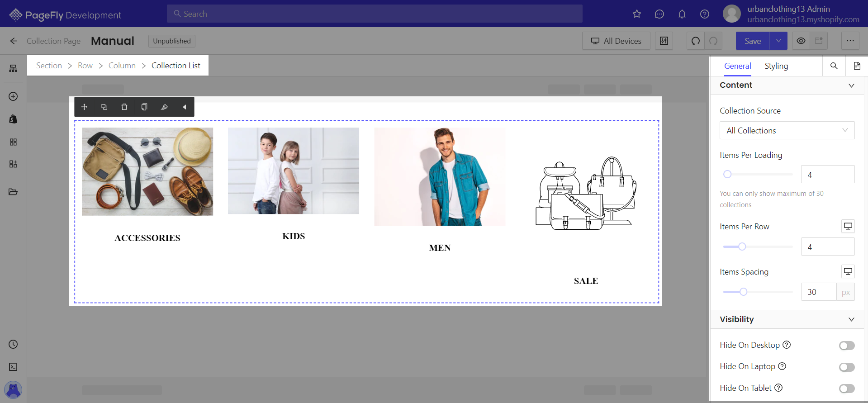Collapse the Content section
868x403 pixels.
tap(851, 85)
